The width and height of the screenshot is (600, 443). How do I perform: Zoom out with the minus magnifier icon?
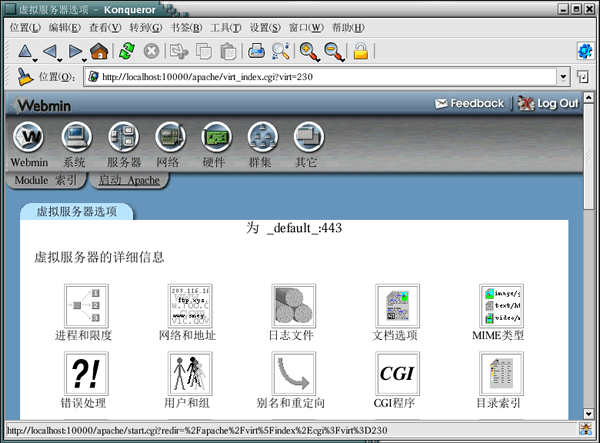click(334, 52)
